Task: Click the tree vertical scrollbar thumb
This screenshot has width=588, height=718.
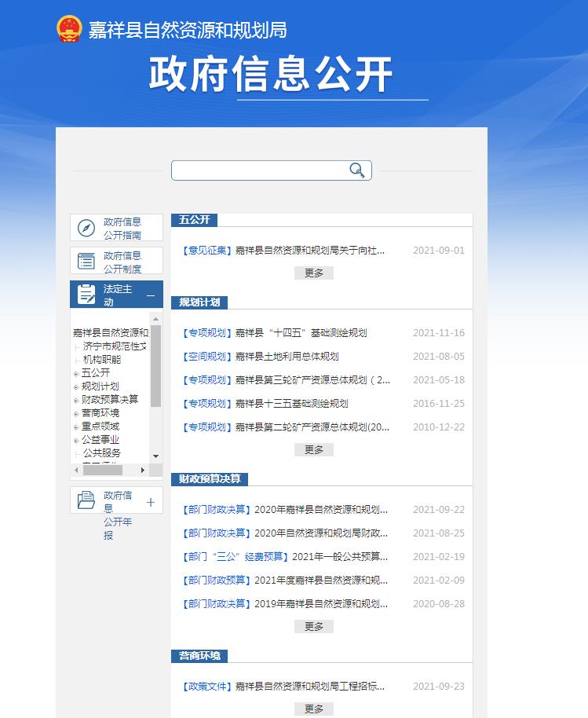Action: (x=156, y=366)
